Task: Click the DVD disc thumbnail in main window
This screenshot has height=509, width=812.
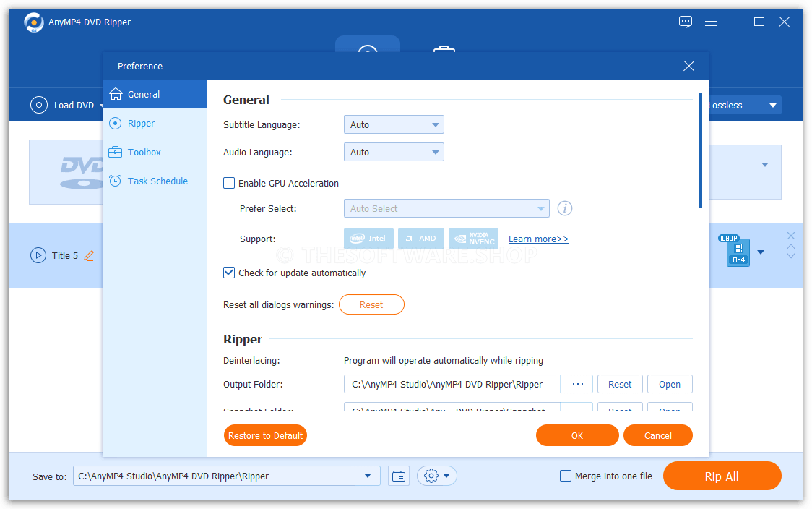Action: tap(66, 172)
